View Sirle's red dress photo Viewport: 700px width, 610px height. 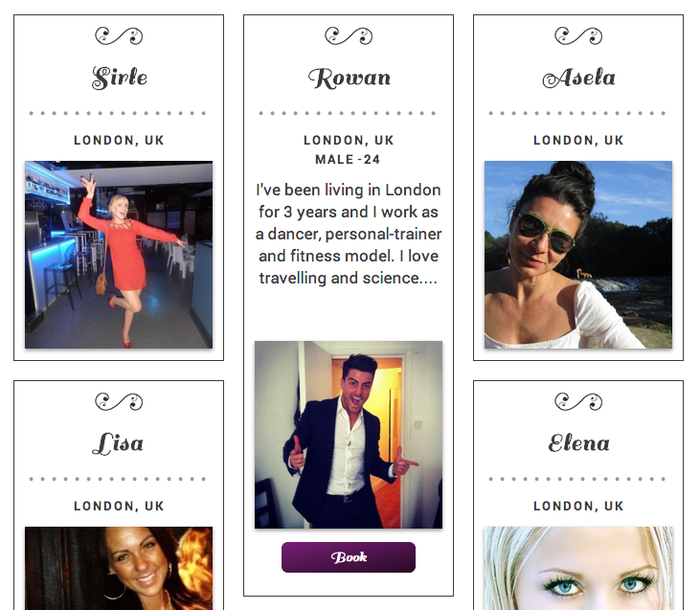click(x=119, y=255)
